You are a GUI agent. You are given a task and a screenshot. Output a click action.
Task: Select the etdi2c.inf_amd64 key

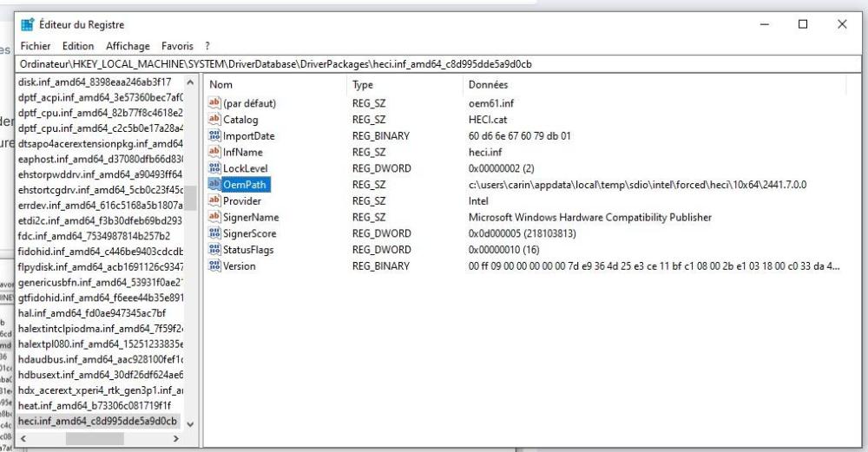(x=100, y=220)
